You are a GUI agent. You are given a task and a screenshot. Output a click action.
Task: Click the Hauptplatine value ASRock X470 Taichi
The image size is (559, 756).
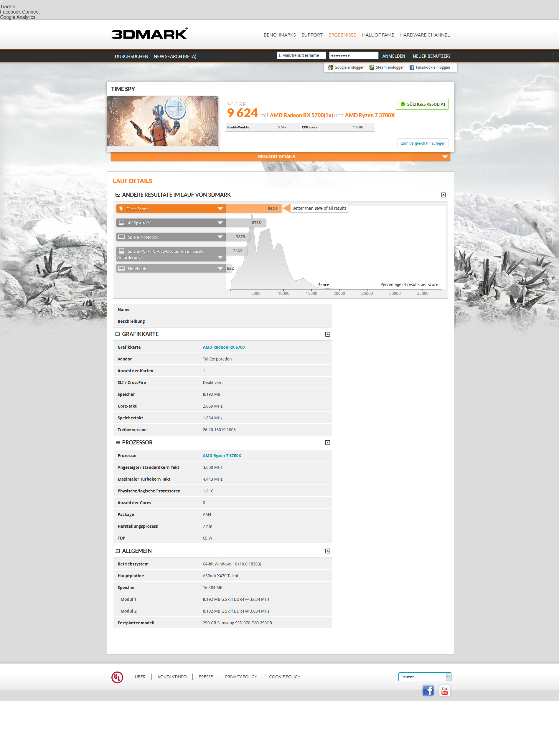(x=220, y=576)
